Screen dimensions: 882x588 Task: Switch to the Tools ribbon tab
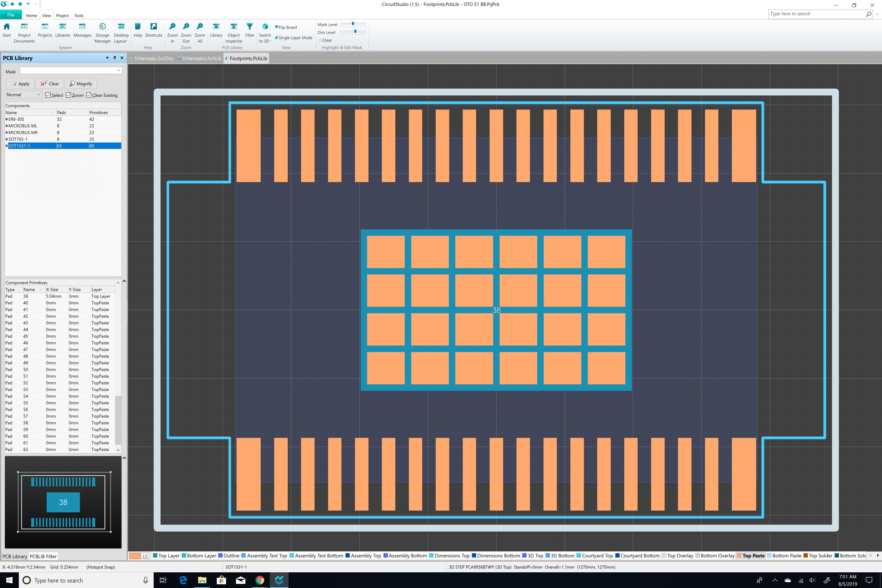click(79, 15)
